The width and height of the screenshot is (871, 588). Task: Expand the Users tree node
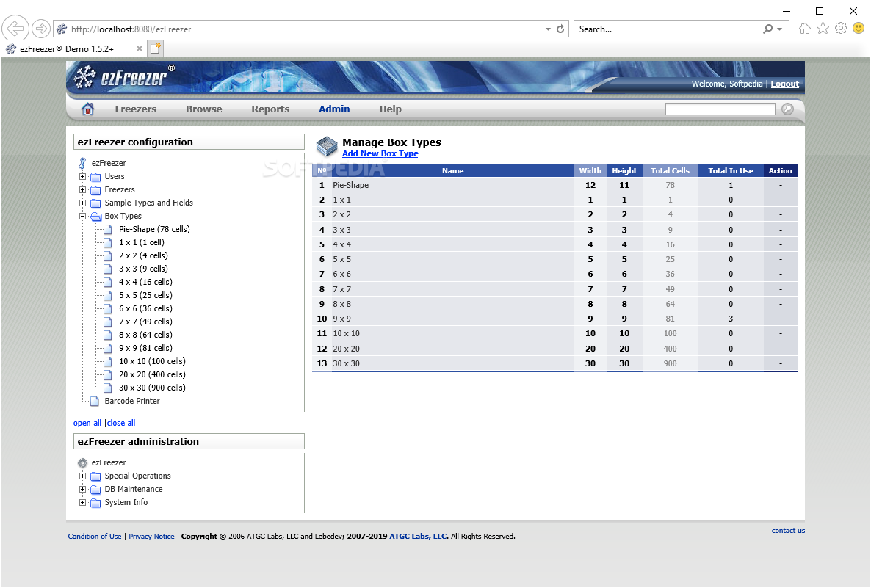(83, 177)
